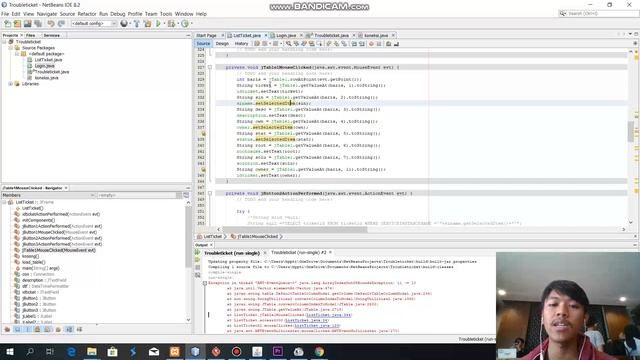Viewport: 640px width, 360px height.
Task: Click the Stop icon in Output sidebar
Action: (198, 267)
